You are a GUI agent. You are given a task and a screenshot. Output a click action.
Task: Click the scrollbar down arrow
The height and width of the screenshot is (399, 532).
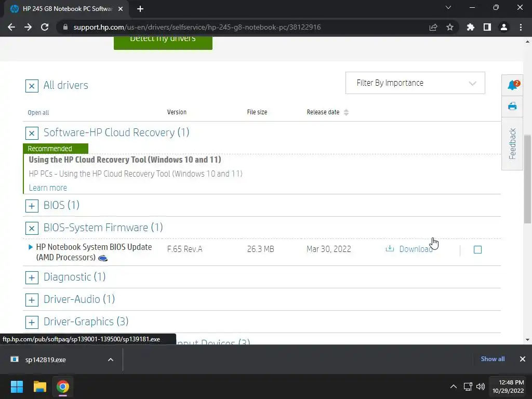(x=528, y=340)
